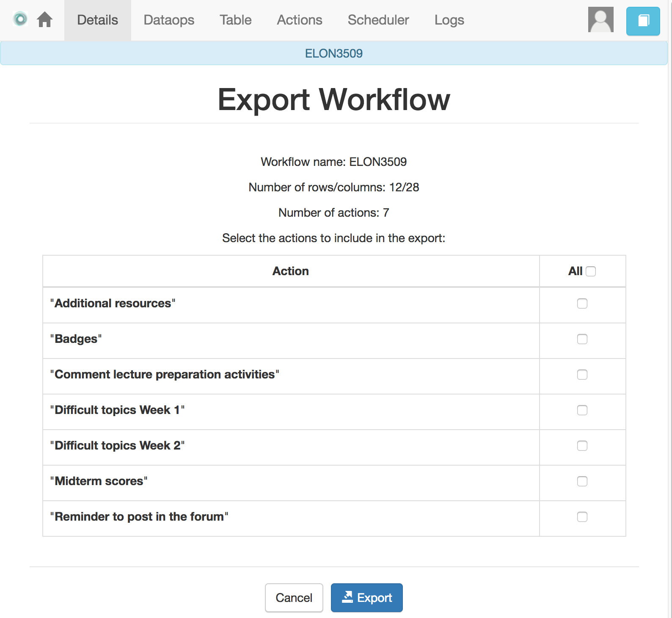Open the Dataops menu
This screenshot has height=618, width=672.
coord(169,20)
